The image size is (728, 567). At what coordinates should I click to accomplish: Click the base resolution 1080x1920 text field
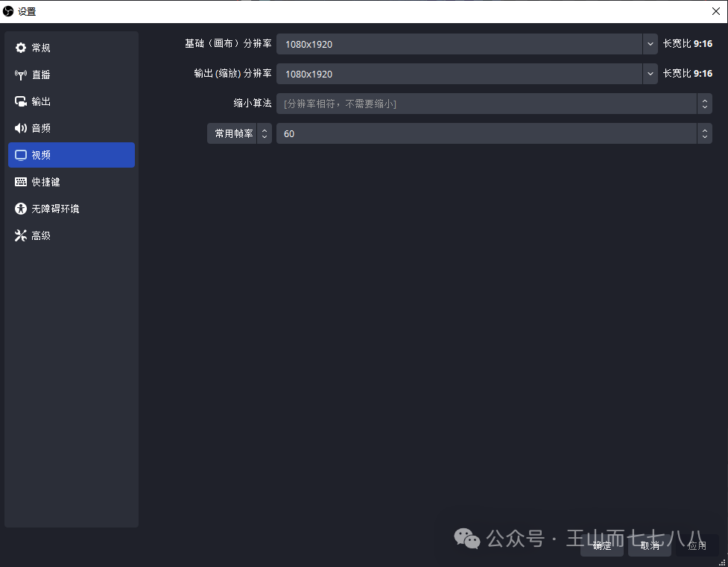click(x=458, y=44)
